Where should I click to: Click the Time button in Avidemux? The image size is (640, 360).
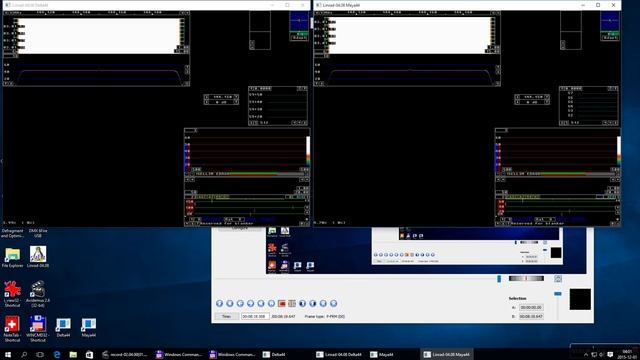(x=227, y=316)
